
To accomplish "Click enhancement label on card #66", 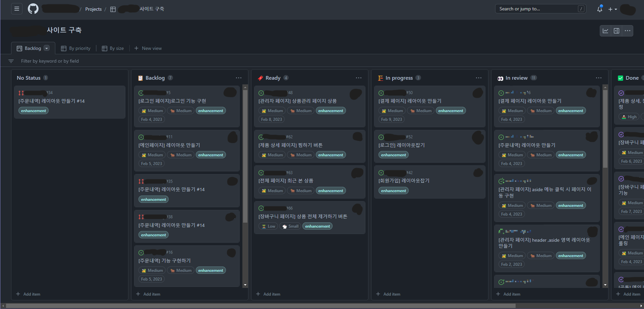I will click(x=317, y=226).
